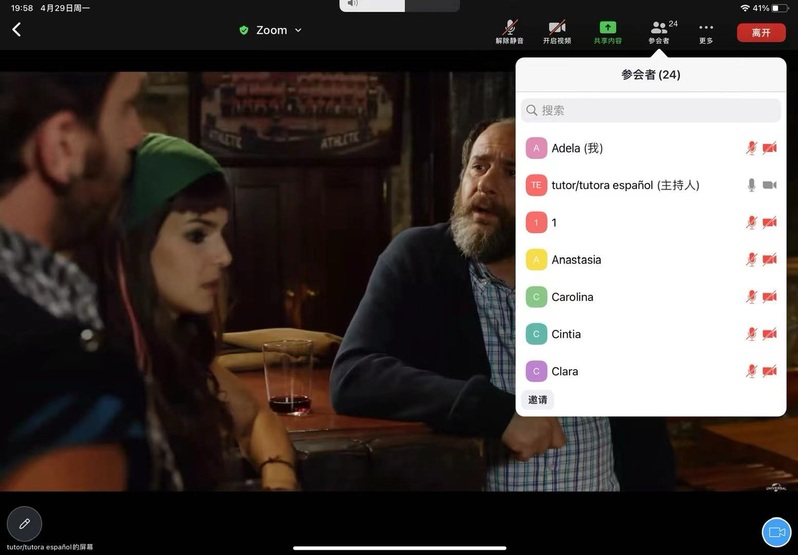Tap Adela's disabled camera icon
798x555 pixels.
[770, 148]
